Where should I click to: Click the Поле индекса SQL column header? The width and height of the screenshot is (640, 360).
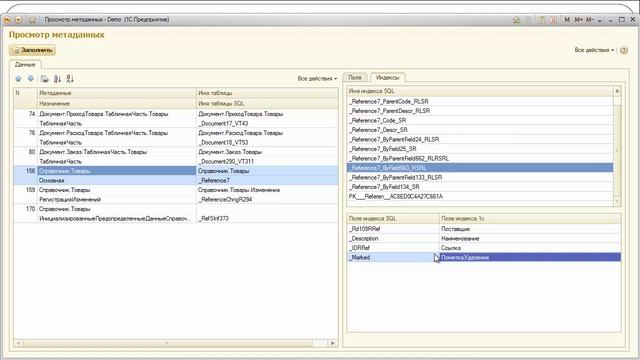pos(393,219)
